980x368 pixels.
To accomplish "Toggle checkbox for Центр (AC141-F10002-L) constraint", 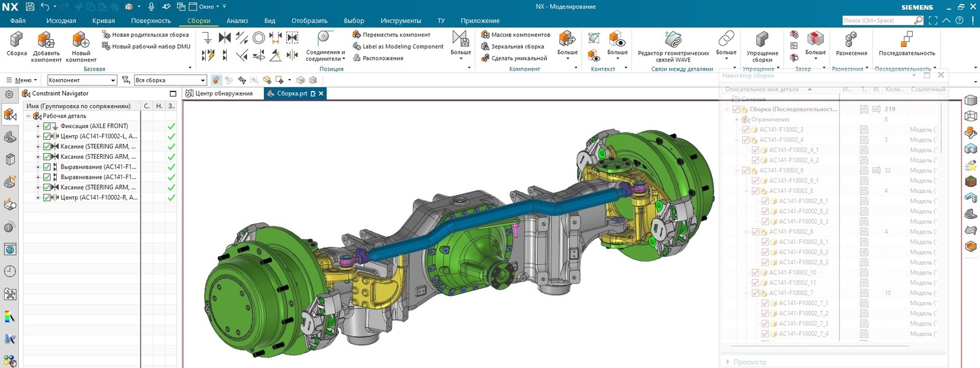I will (47, 137).
